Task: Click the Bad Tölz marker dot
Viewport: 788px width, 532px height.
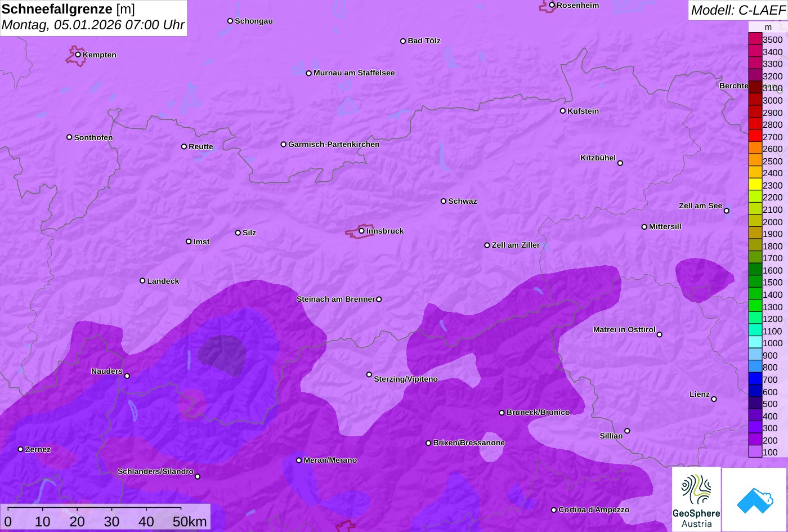Action: click(x=403, y=41)
